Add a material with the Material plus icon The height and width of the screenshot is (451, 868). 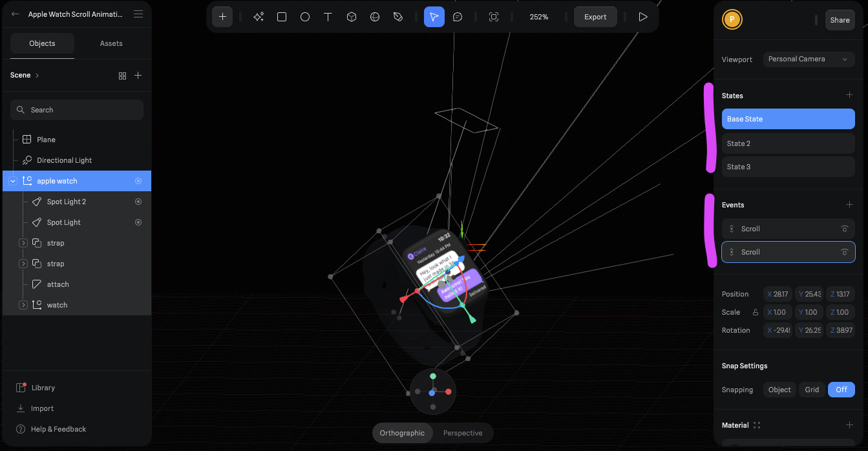click(x=849, y=425)
